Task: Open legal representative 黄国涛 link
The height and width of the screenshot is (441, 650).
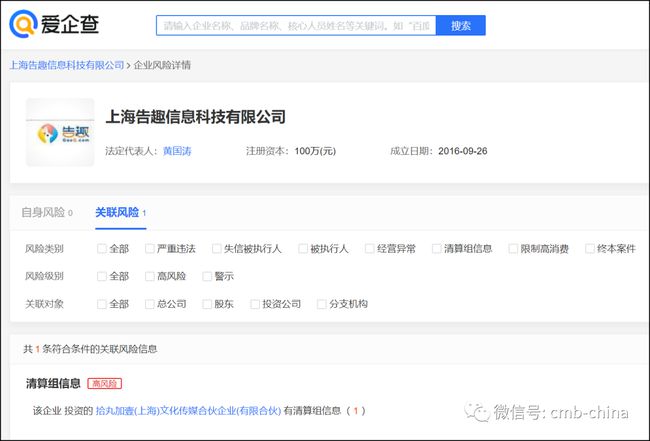Action: coord(177,151)
